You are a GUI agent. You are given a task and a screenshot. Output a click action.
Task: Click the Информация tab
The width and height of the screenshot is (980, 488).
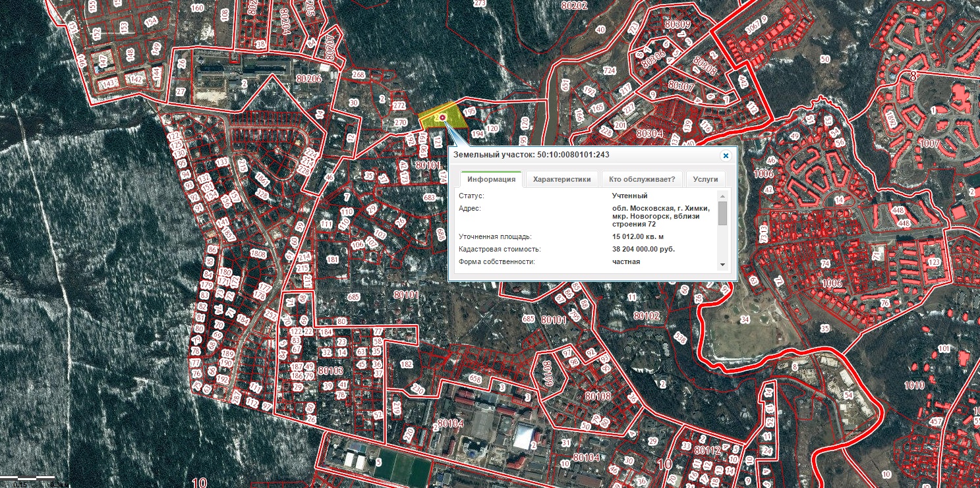[491, 179]
